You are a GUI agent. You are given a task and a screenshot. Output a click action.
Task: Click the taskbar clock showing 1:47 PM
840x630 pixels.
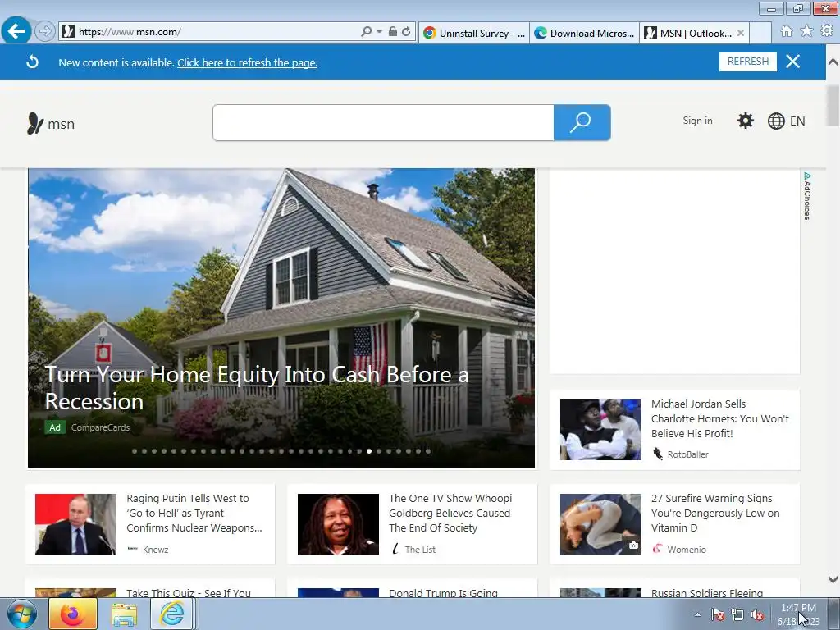[798, 614]
